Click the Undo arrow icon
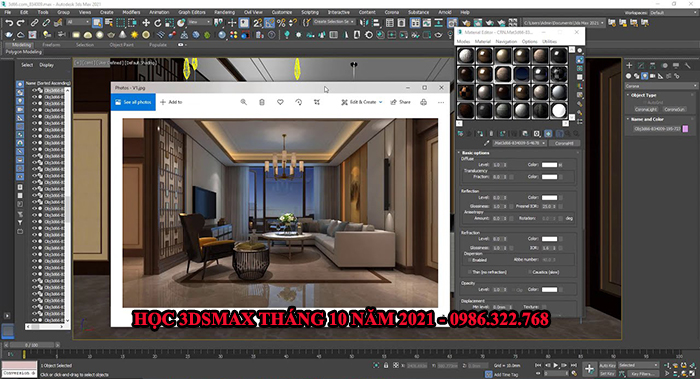700x379 pixels. click(x=9, y=22)
